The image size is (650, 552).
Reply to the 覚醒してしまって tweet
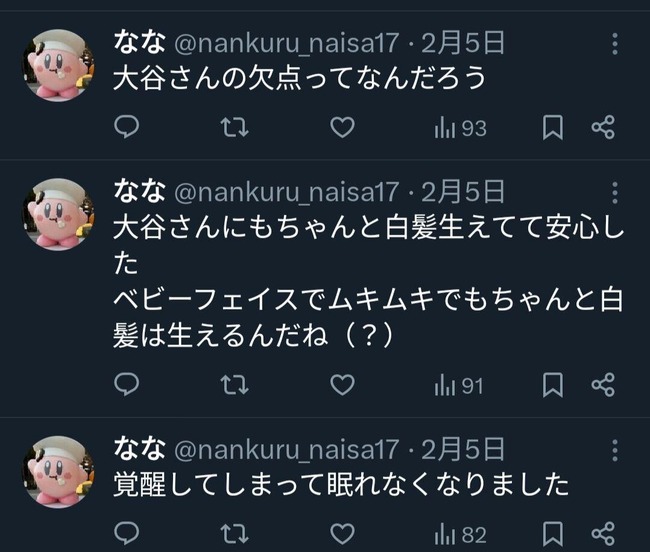tap(126, 535)
